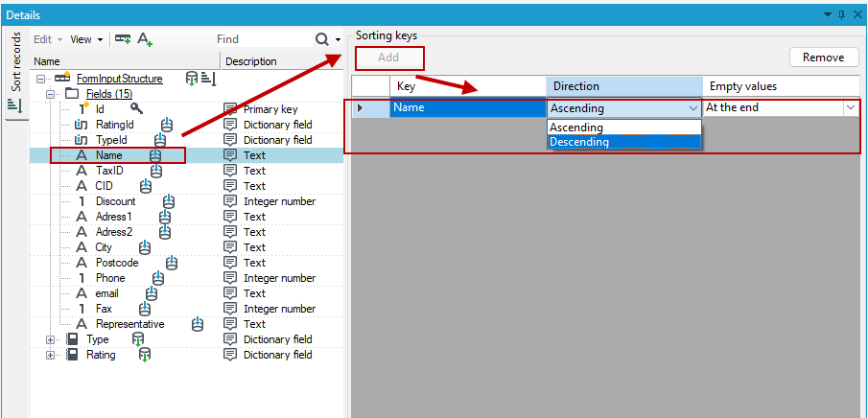Collapse the FormInputStructure tree node
This screenshot has width=868, height=418.
coord(40,80)
